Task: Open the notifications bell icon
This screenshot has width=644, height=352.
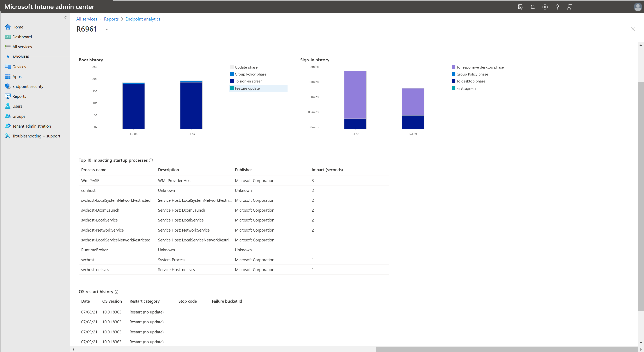Action: pyautogui.click(x=532, y=7)
